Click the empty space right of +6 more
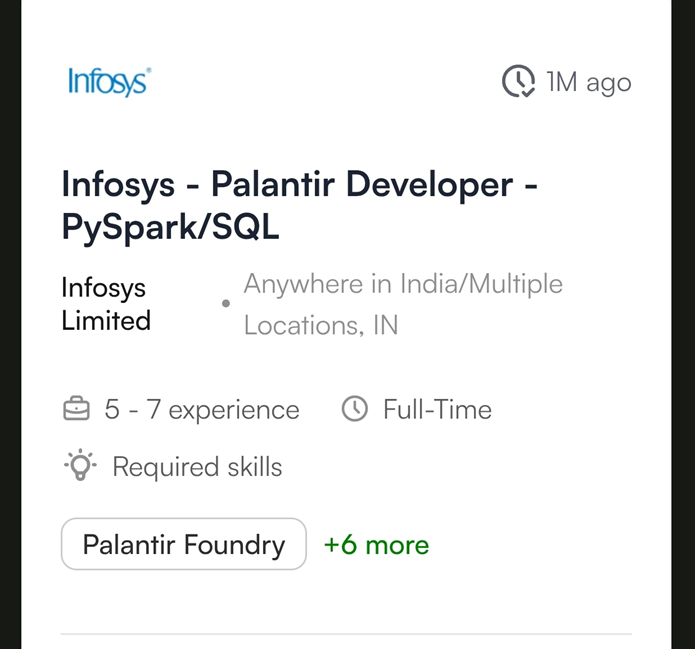The height and width of the screenshot is (649, 695). [x=540, y=545]
